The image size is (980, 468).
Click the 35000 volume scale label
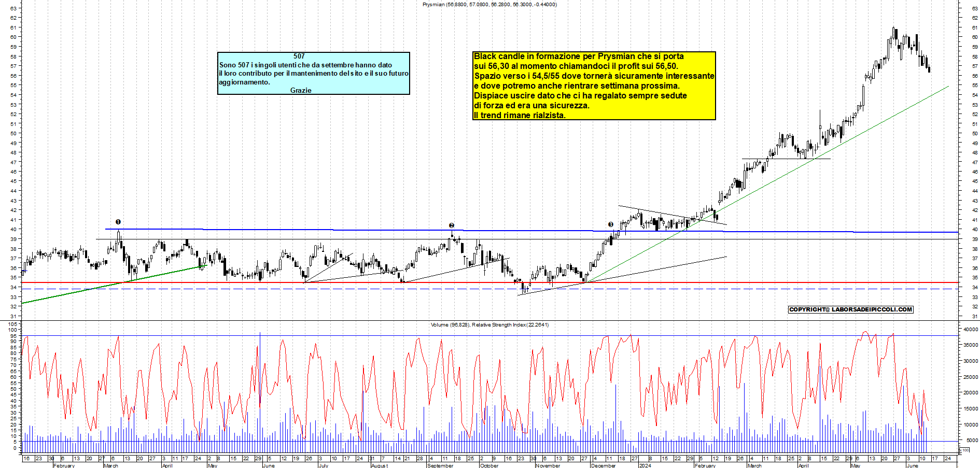tap(970, 345)
